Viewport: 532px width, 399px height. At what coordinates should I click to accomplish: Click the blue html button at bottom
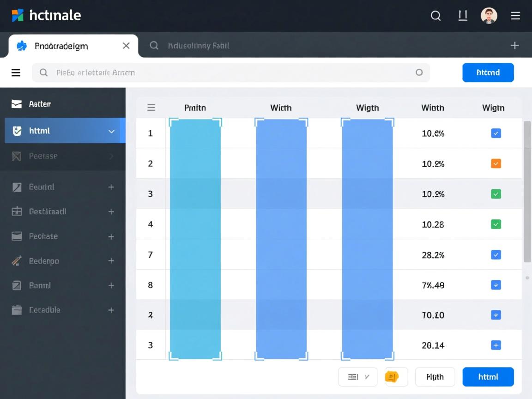click(x=488, y=377)
